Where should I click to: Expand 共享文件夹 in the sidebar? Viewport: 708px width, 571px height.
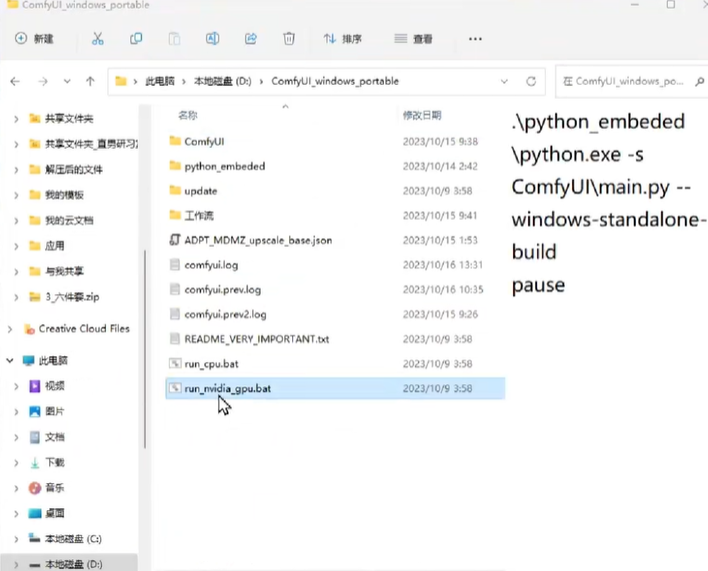[x=16, y=119]
